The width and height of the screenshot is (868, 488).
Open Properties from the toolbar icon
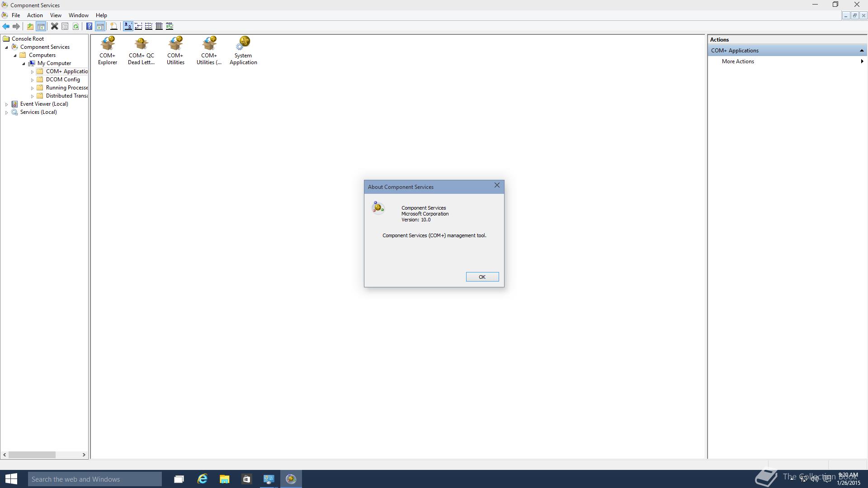[x=65, y=26]
